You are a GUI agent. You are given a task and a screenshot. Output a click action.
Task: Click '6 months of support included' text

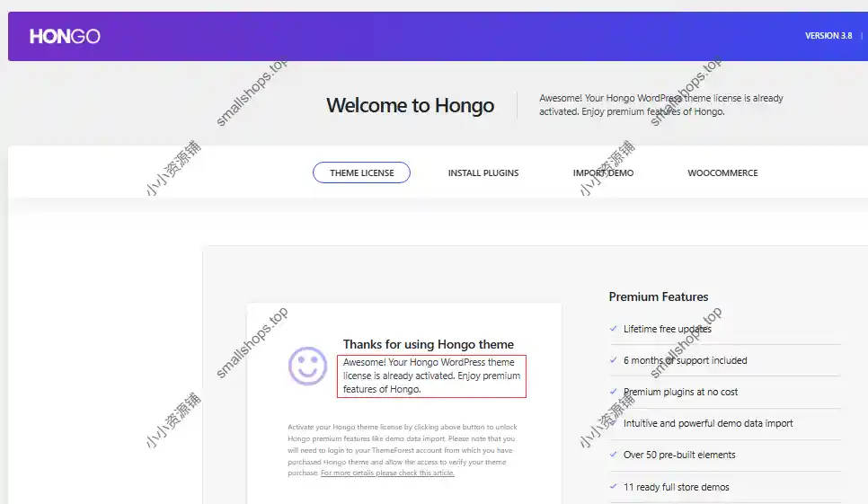tap(686, 360)
